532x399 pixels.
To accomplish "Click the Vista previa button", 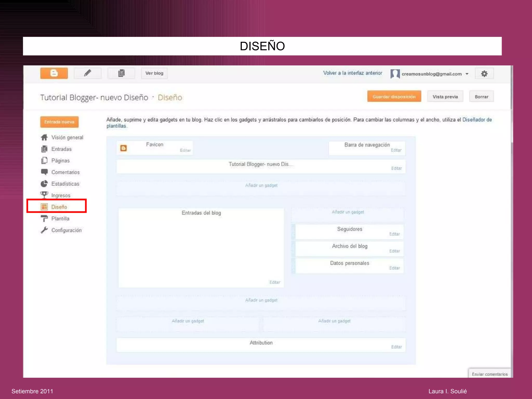I will (445, 97).
